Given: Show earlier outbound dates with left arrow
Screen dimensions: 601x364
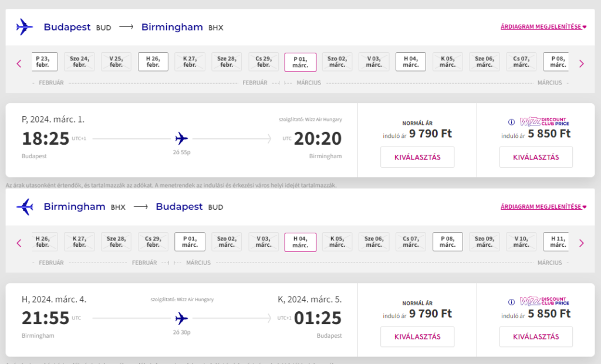Looking at the screenshot, I should [x=19, y=63].
